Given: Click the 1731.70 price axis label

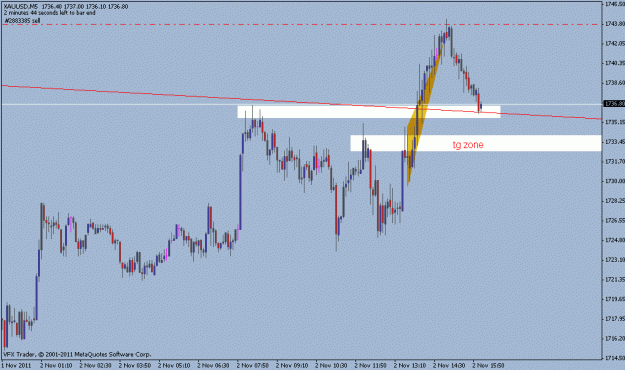Looking at the screenshot, I should [615, 161].
